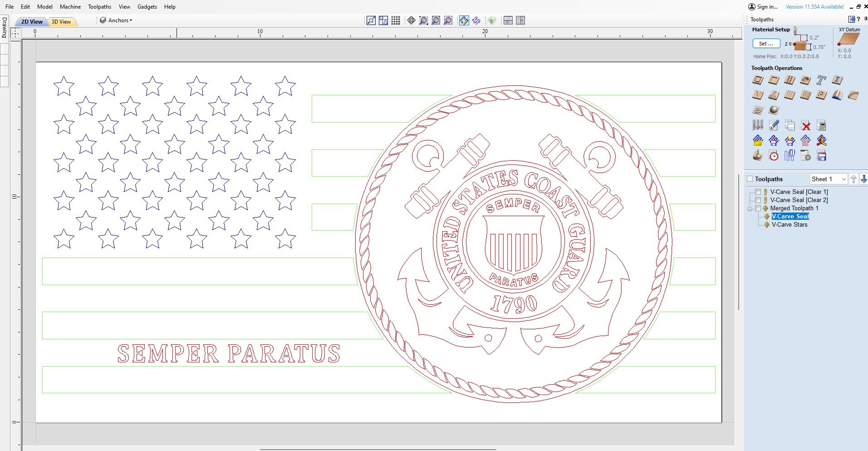
Task: Check the V-Carve Seal [Clear 1] toolpath checkbox
Action: click(758, 192)
